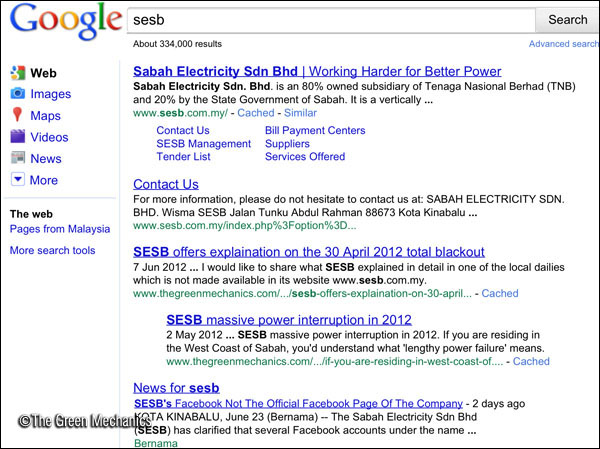The image size is (600, 449).
Task: Click the Google logo
Action: [66, 21]
